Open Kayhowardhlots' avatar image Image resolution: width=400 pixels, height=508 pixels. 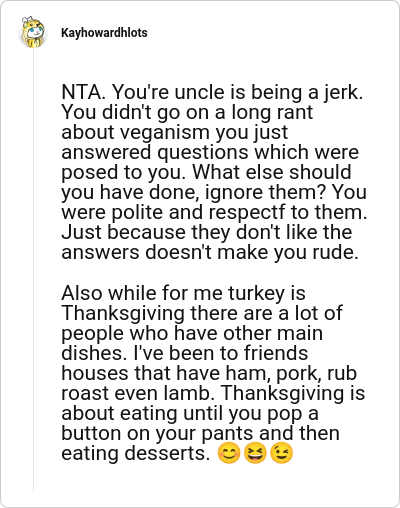click(33, 32)
